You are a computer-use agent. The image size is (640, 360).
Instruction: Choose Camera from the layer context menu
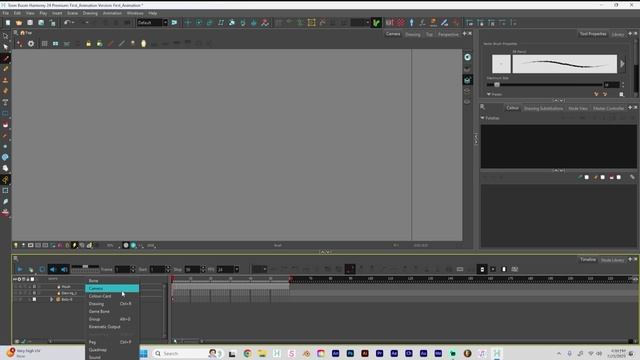(112, 289)
